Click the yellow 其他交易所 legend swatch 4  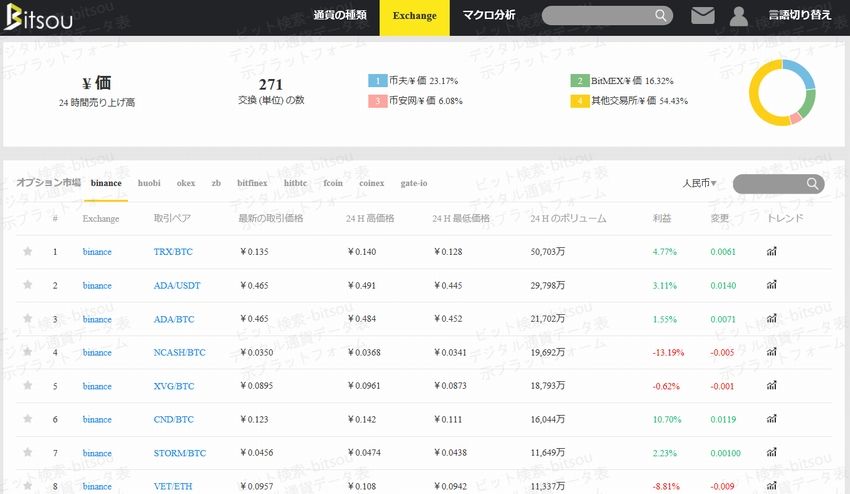tap(579, 101)
